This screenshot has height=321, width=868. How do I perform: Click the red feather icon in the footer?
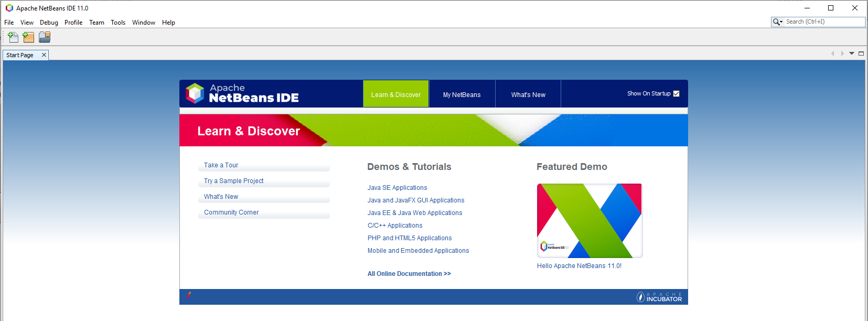tap(189, 295)
